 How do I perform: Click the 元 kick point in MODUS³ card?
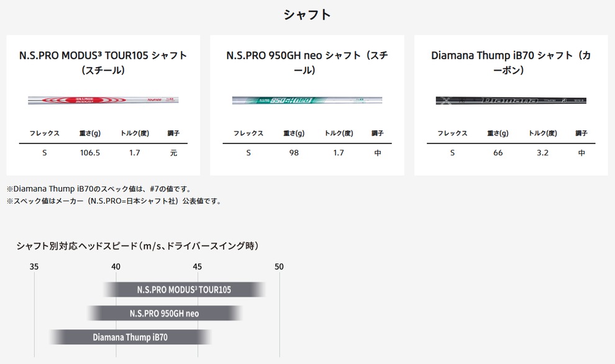[173, 153]
